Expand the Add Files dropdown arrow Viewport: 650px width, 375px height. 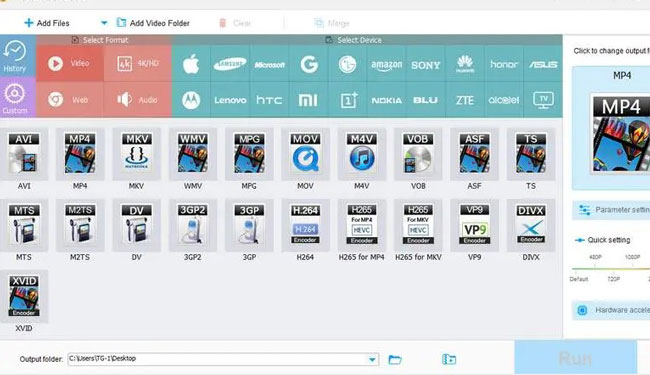(104, 23)
